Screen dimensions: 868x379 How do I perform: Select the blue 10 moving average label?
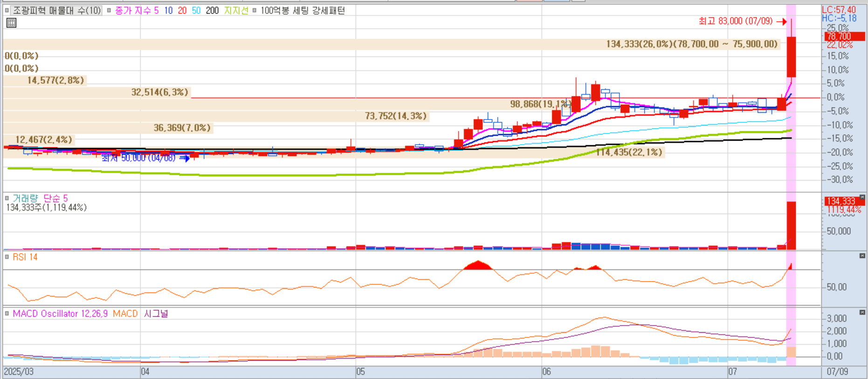tap(168, 10)
